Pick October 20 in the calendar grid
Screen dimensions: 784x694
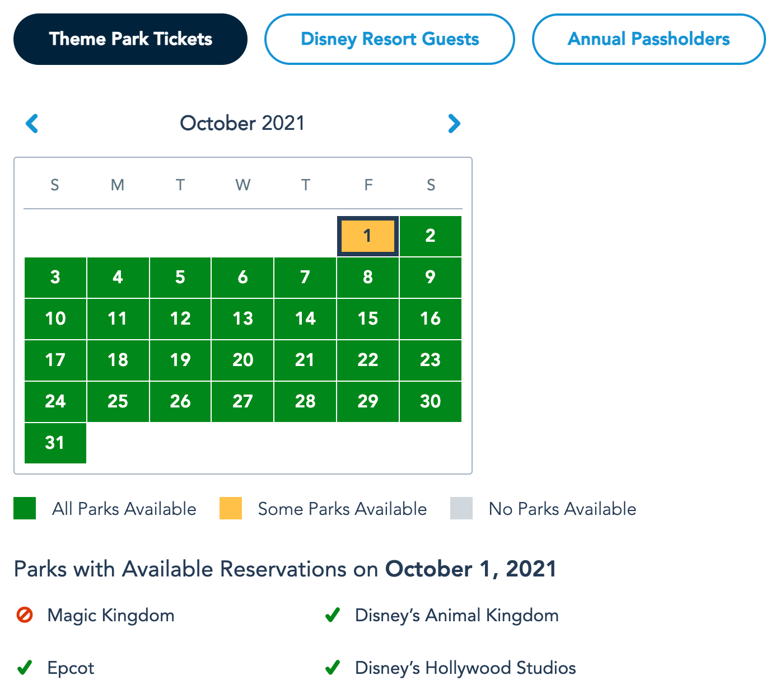click(x=242, y=360)
